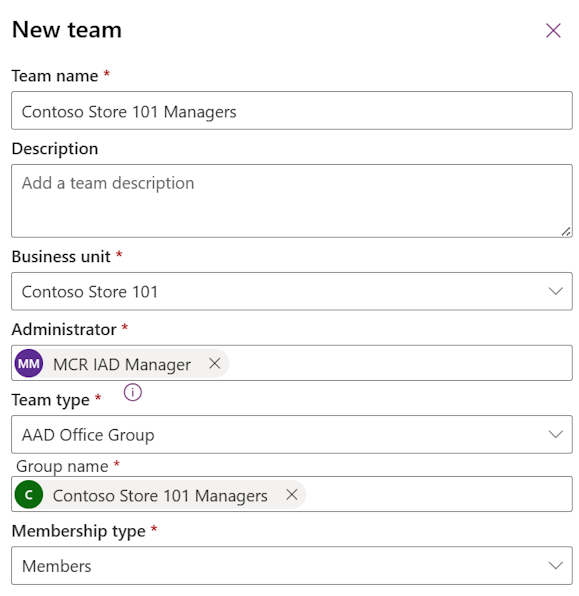This screenshot has width=579, height=596.
Task: Click Team type info icon
Action: click(x=133, y=392)
